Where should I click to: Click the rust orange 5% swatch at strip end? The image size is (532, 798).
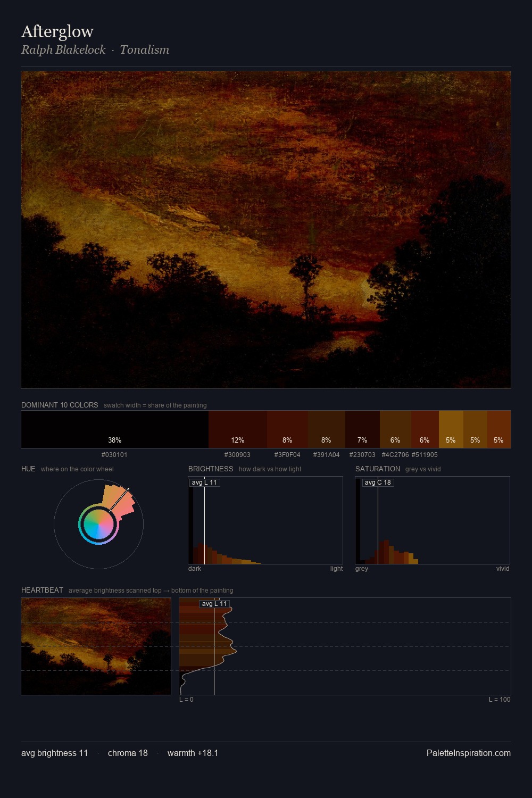tap(499, 429)
